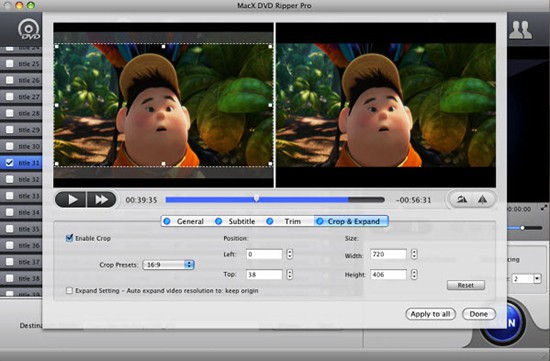Switch to the Subtitle tab
This screenshot has height=361, width=550.
coord(235,221)
